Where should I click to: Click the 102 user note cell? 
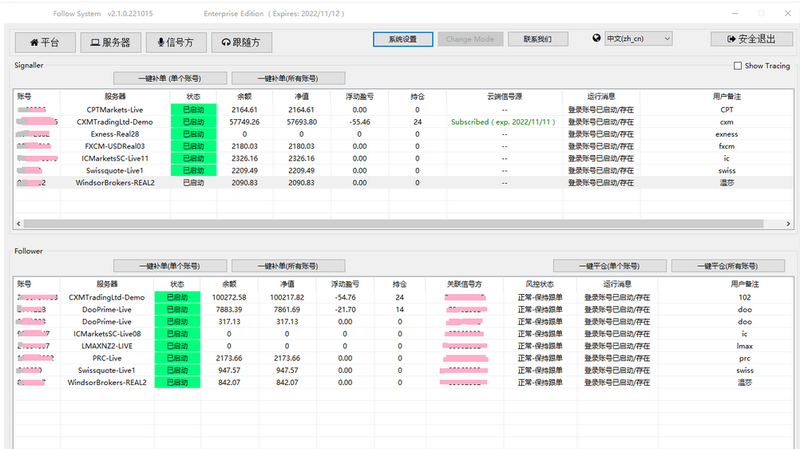[x=744, y=297]
